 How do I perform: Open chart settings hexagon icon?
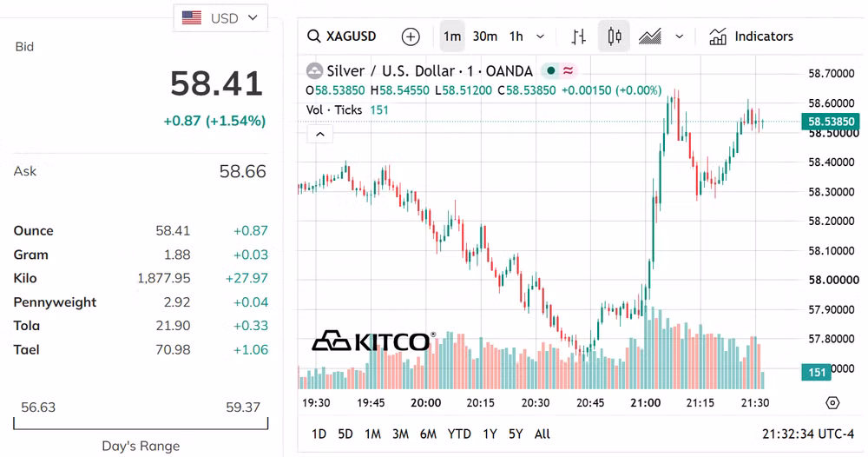(x=832, y=403)
